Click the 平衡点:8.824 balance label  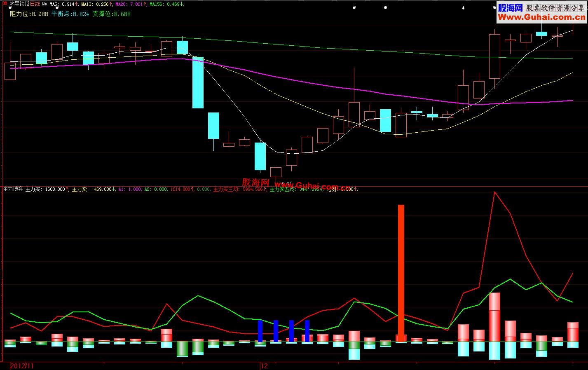(x=70, y=14)
